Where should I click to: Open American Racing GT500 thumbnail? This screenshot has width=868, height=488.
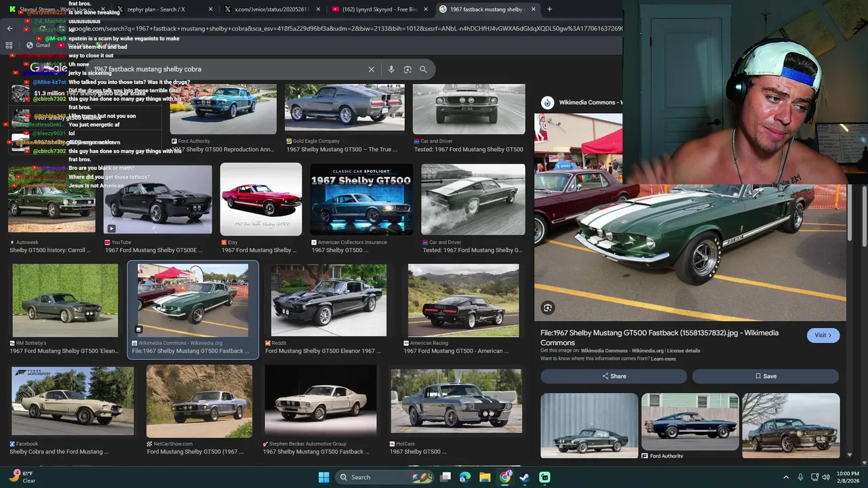coord(463,300)
